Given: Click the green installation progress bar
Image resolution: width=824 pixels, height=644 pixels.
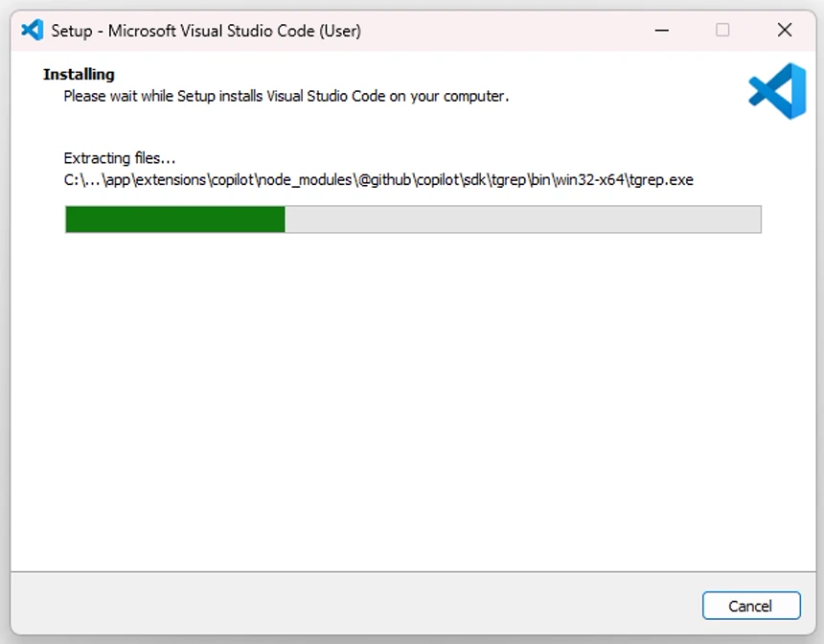Looking at the screenshot, I should point(413,219).
